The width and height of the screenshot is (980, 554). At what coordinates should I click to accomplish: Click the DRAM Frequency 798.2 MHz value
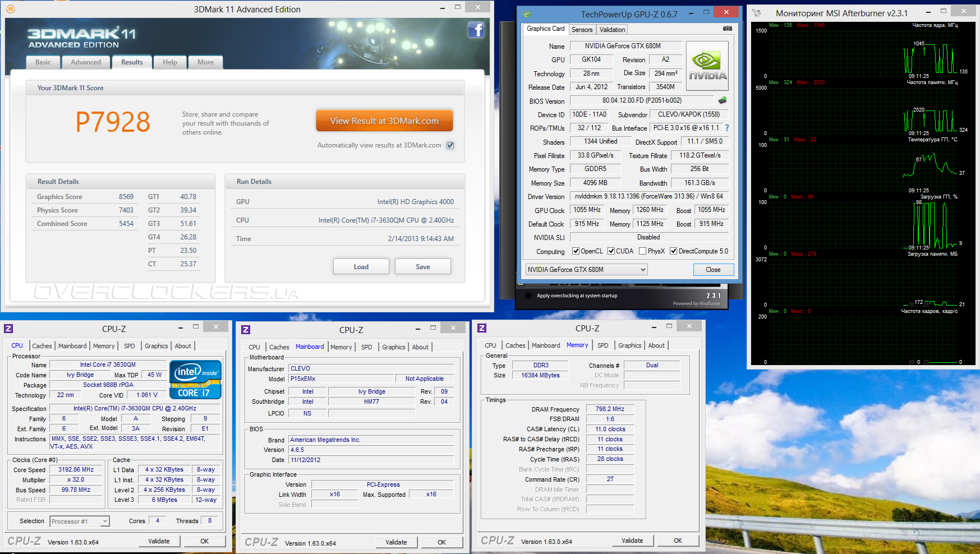pyautogui.click(x=610, y=409)
